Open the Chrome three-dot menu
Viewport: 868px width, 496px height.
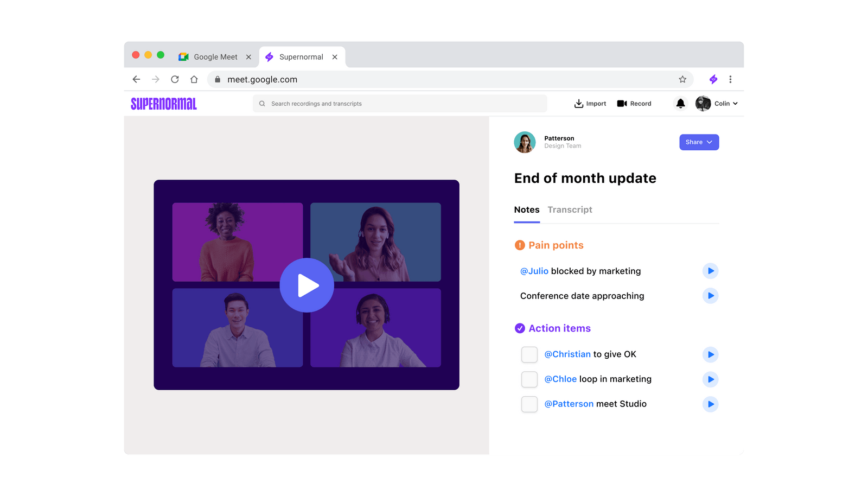[731, 79]
